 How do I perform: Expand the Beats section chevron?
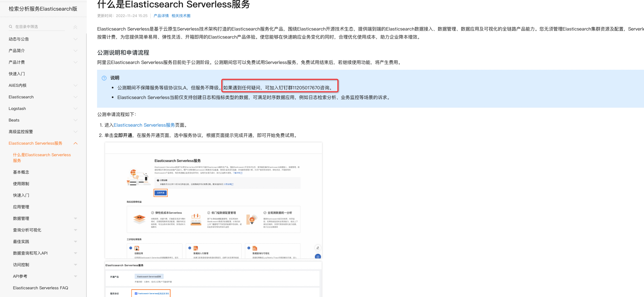(x=76, y=120)
